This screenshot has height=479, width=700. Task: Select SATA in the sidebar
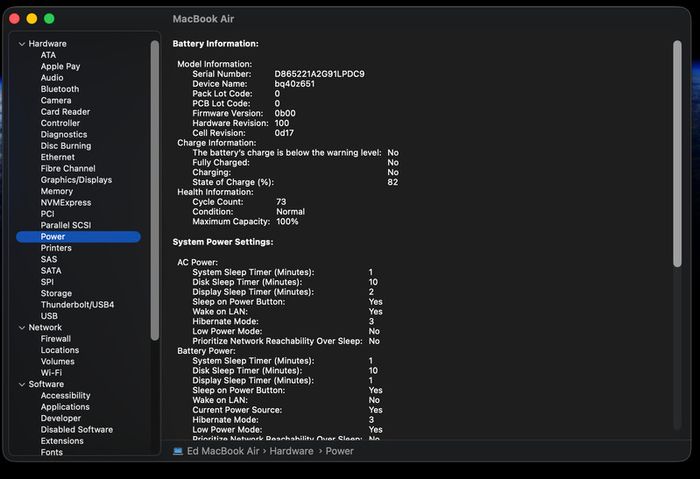coord(51,271)
